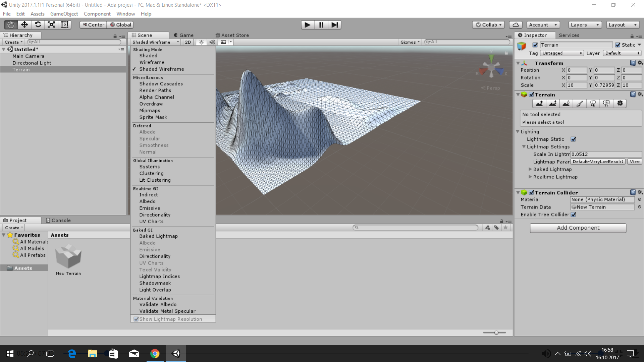
Task: Click the Add Component button
Action: click(x=578, y=228)
